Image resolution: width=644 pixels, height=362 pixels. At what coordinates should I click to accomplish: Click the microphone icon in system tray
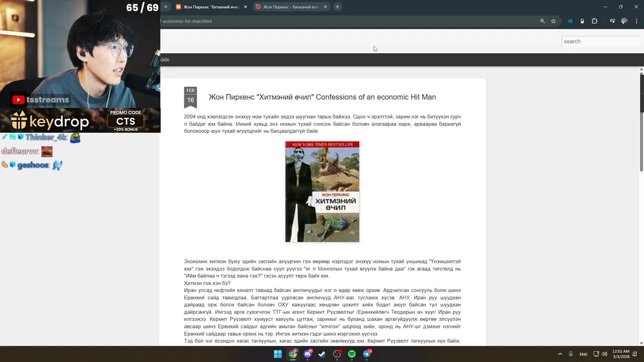click(x=571, y=354)
